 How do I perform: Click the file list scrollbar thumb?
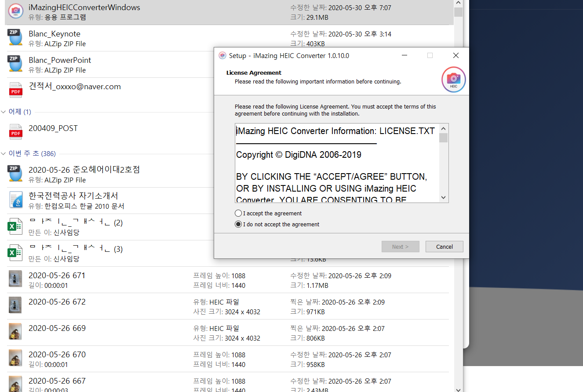pyautogui.click(x=459, y=12)
